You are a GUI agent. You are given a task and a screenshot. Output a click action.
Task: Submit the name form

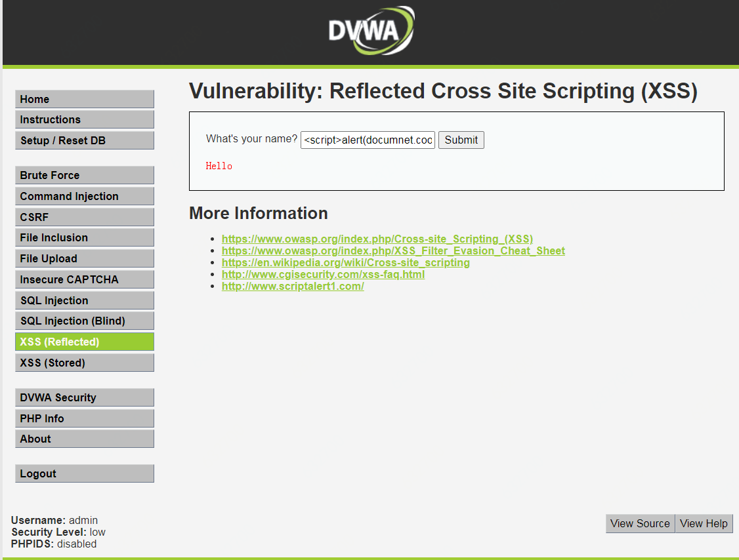click(x=461, y=140)
